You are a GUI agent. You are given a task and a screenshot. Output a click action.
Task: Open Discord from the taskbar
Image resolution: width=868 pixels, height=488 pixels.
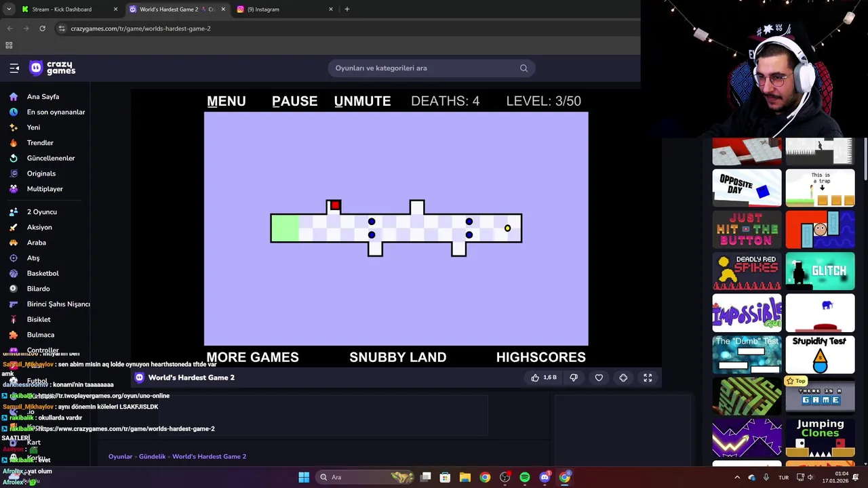545,477
